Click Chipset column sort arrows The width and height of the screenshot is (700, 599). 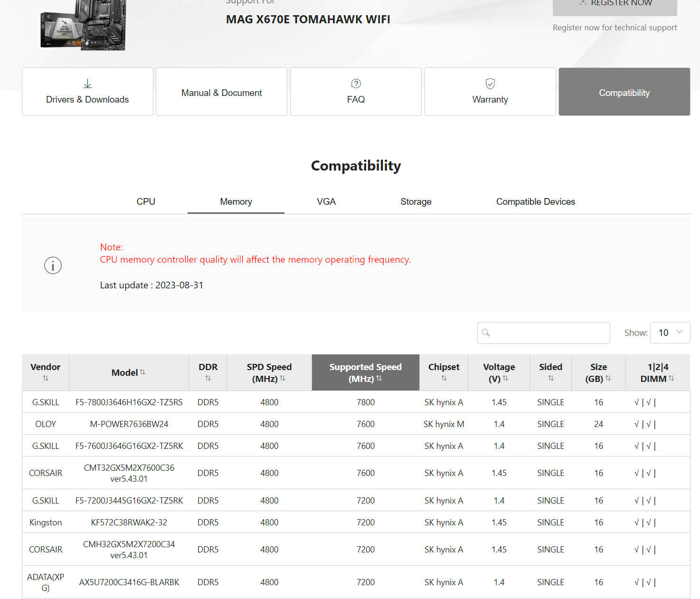click(x=444, y=378)
